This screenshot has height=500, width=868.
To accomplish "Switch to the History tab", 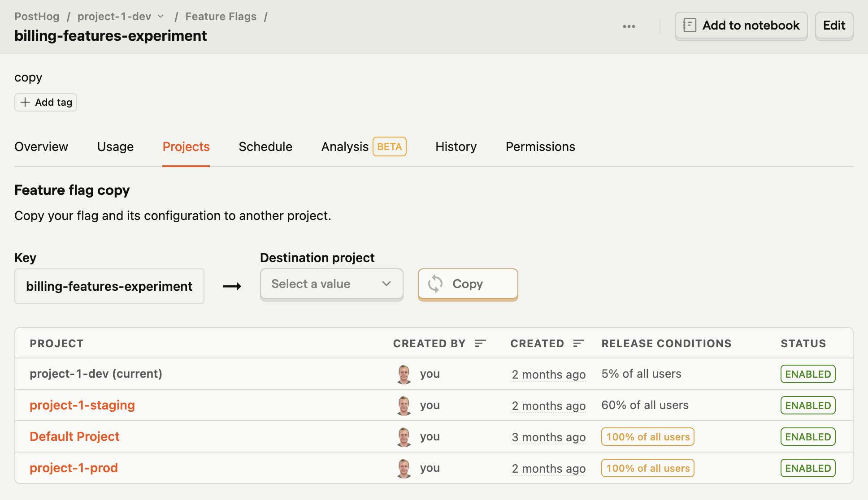I will (x=456, y=147).
